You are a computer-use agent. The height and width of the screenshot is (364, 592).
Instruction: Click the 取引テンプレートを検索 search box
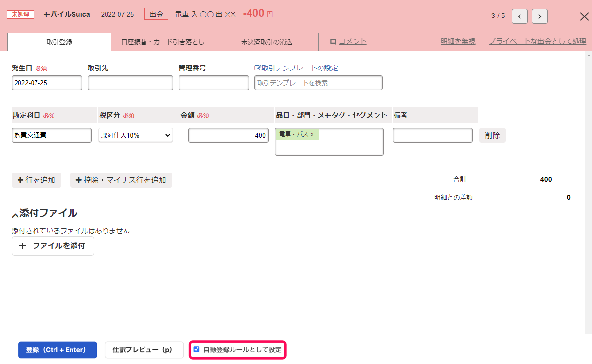pos(319,83)
